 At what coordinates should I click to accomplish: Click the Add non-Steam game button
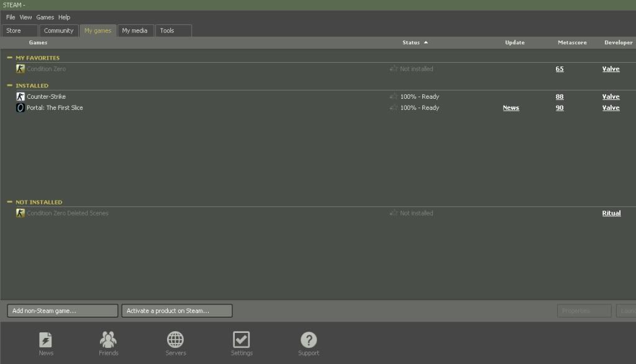click(63, 311)
